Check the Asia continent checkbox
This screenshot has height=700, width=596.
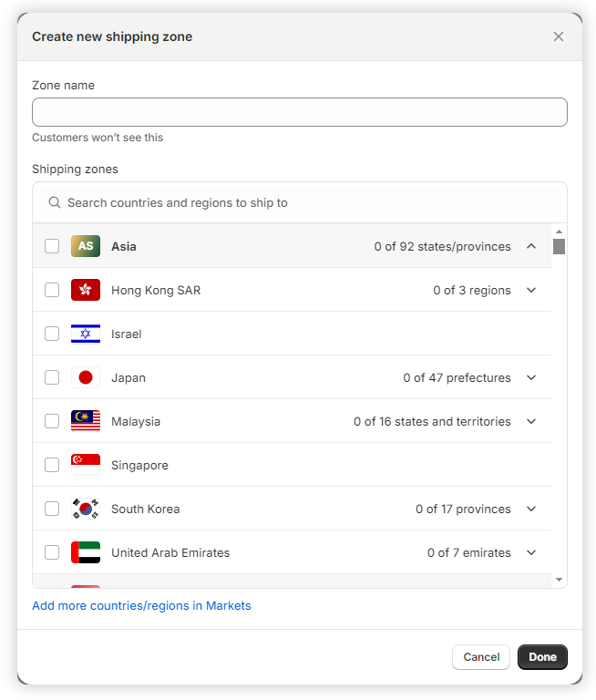coord(52,246)
